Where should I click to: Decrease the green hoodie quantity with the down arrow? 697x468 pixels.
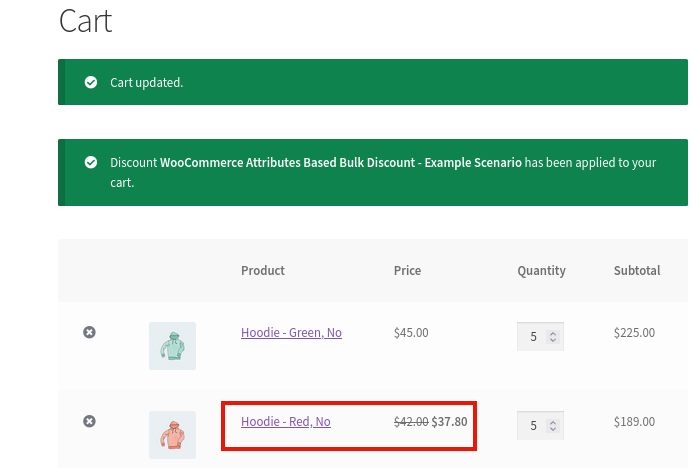pyautogui.click(x=555, y=342)
